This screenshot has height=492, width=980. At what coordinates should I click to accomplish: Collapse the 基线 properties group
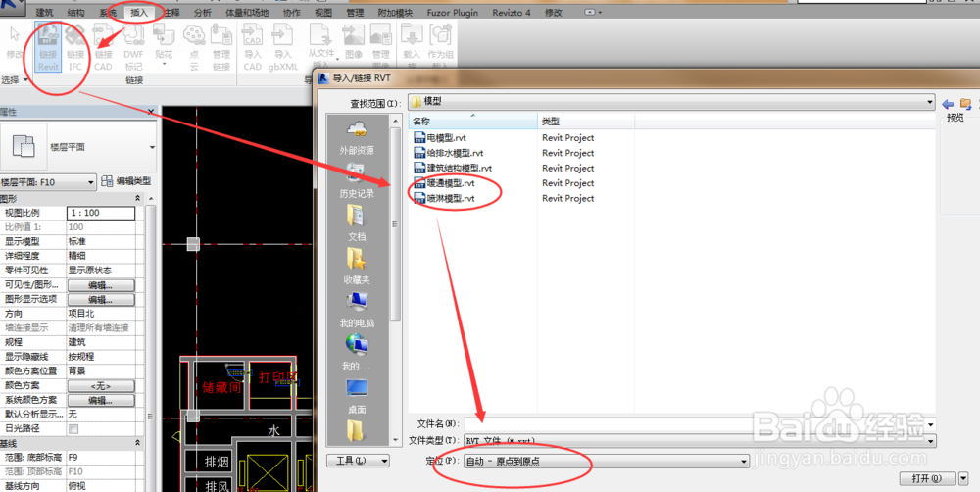(x=137, y=443)
